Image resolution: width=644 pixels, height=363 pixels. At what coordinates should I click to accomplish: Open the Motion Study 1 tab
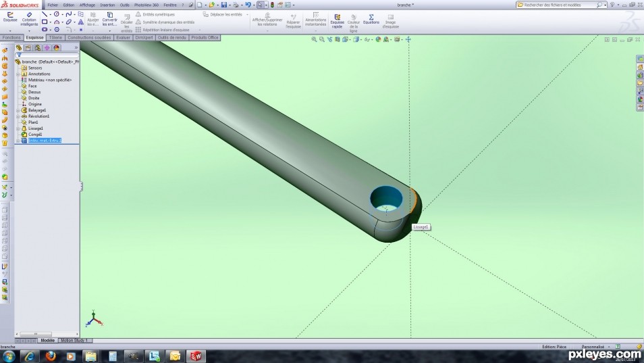pyautogui.click(x=74, y=341)
